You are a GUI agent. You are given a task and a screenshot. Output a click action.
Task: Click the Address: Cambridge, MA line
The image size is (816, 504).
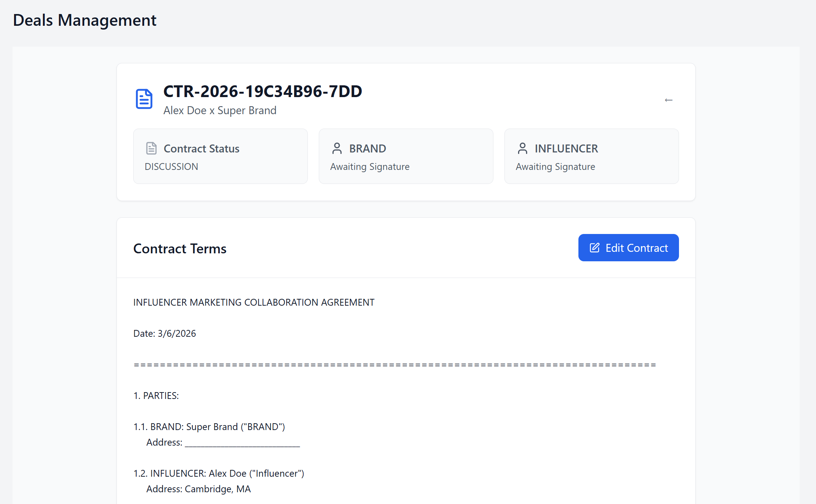(198, 489)
